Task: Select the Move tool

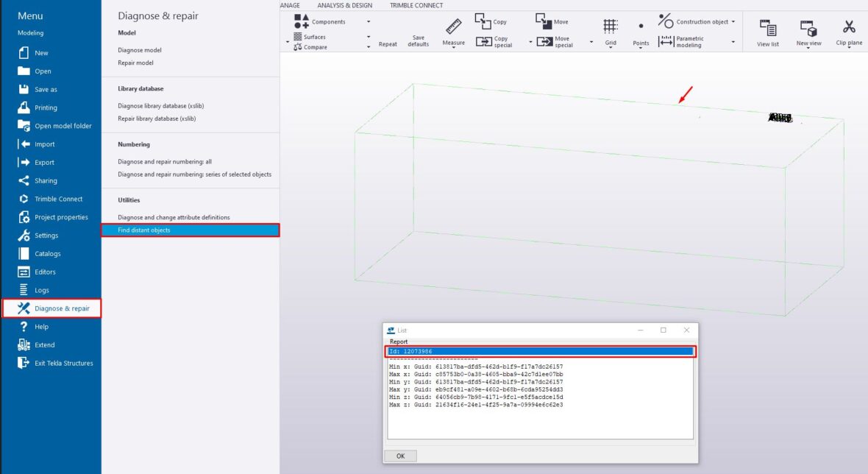Action: [x=544, y=22]
